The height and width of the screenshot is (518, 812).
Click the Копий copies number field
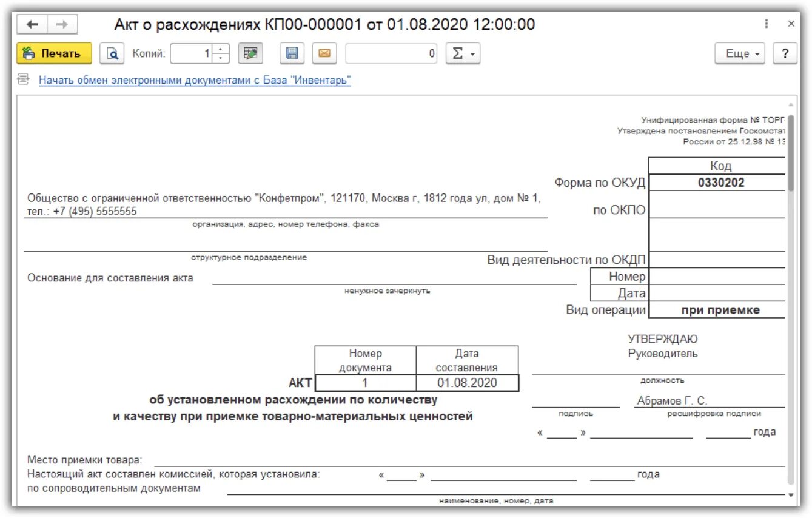[193, 53]
